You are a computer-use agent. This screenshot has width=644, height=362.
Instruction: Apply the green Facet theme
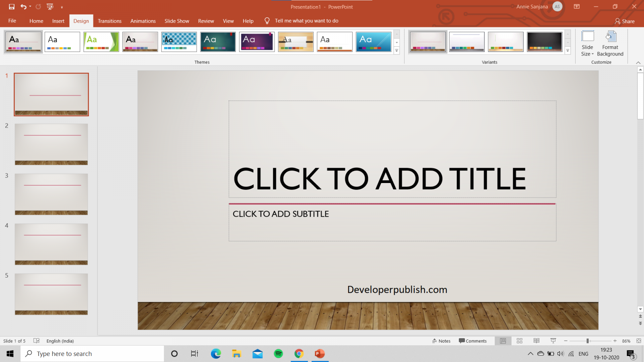click(x=101, y=41)
